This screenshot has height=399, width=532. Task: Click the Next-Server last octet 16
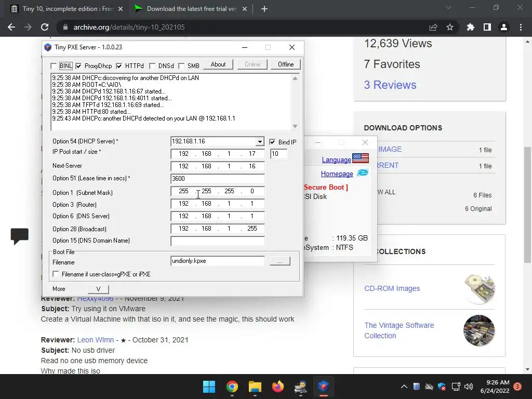click(252, 166)
